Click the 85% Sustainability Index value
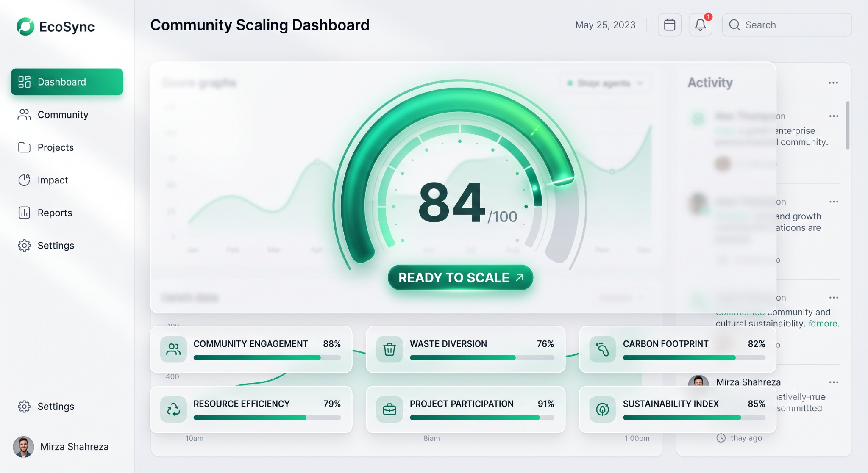Image resolution: width=868 pixels, height=473 pixels. point(757,404)
